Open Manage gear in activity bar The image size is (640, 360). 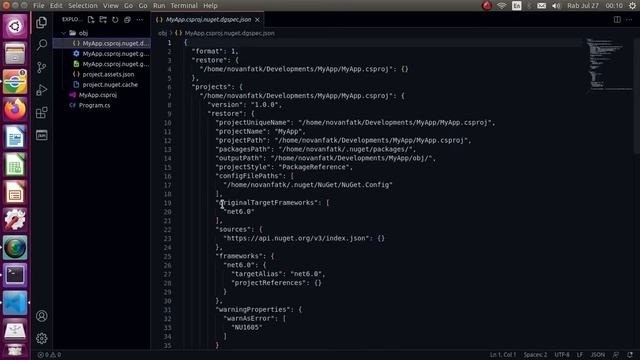tap(42, 338)
